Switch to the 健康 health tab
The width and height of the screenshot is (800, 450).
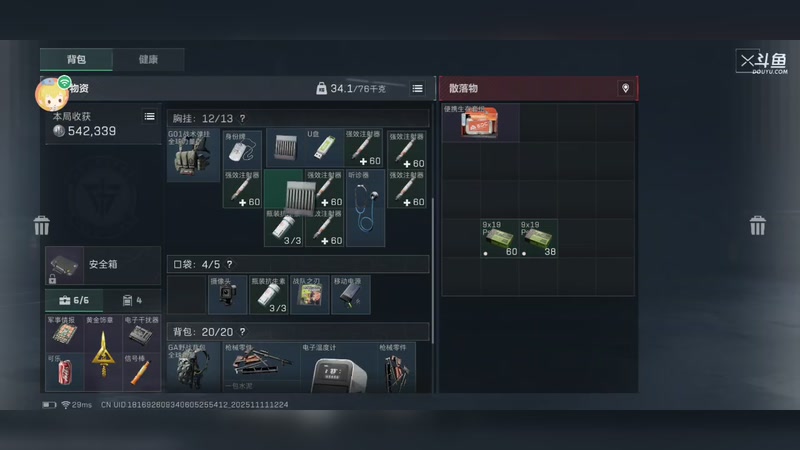pos(148,59)
